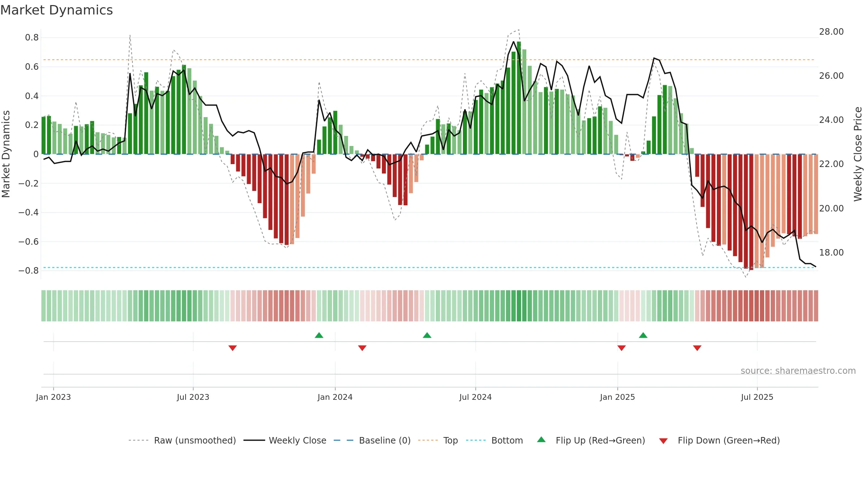Select the flip-up marker after Jan 2025
The image size is (868, 488).
pyautogui.click(x=643, y=335)
